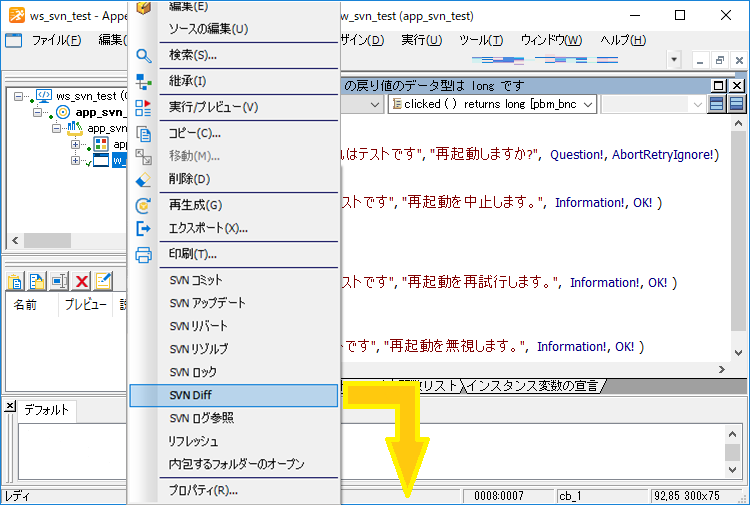The width and height of the screenshot is (750, 510).
Task: Click the script editor scroll-up arrow
Action: (x=739, y=123)
